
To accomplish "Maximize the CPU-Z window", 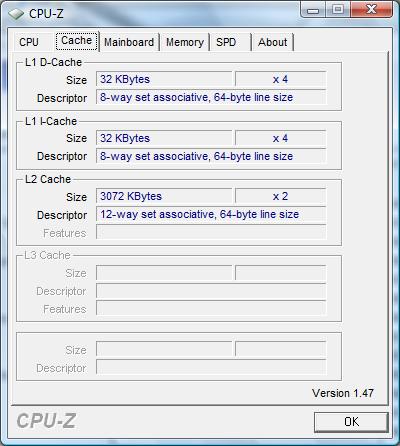I will pos(338,10).
